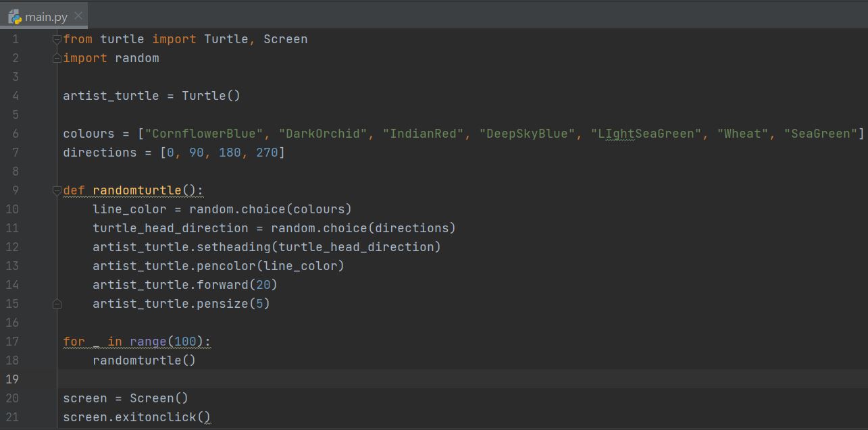Click "screen.exitonclick()" line
Viewport: 868px width, 430px height.
[136, 417]
